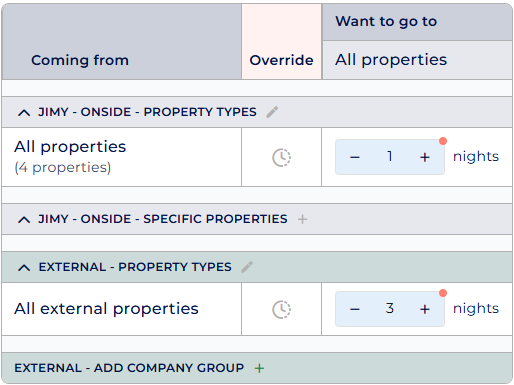The image size is (514, 385).
Task: Decrease nights for All external properties
Action: 355,309
